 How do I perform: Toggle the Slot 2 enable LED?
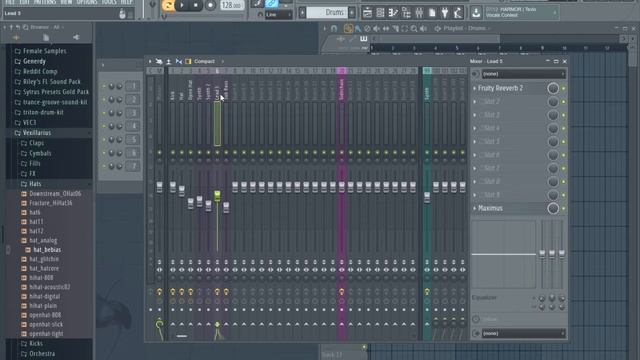[x=564, y=102]
